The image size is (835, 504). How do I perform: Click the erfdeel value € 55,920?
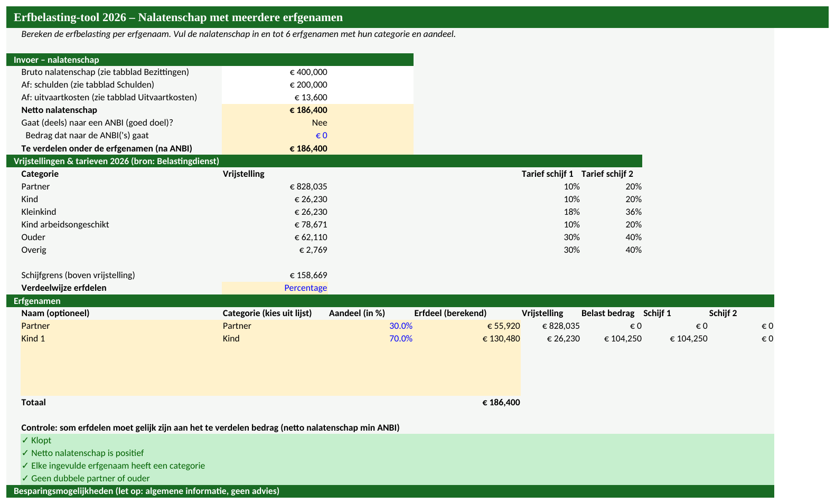coord(503,326)
